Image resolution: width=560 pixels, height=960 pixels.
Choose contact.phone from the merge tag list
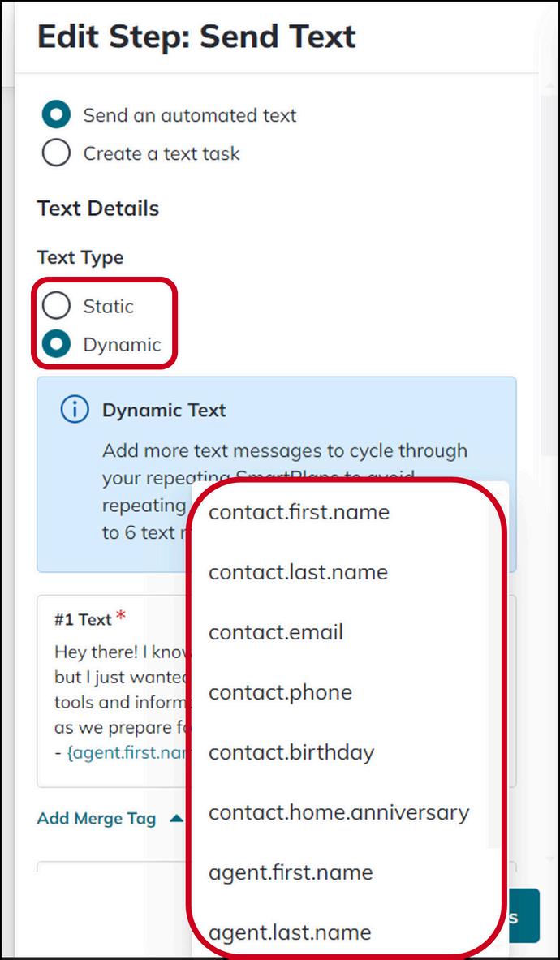coord(280,692)
